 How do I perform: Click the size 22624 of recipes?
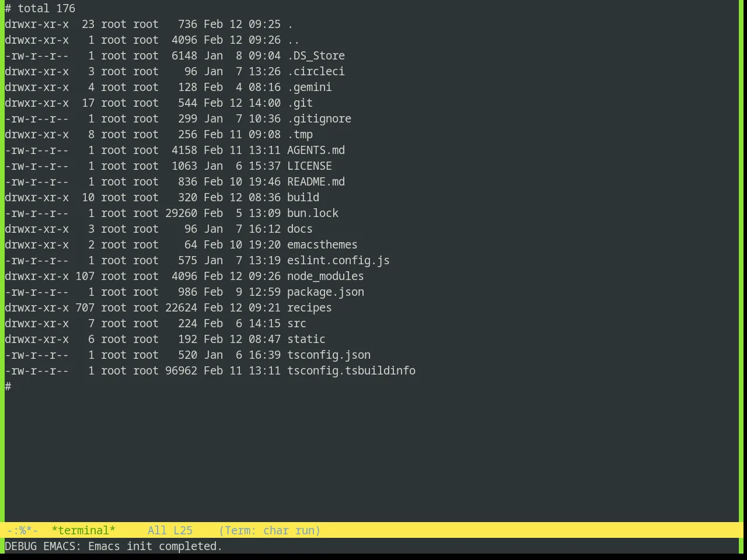[x=181, y=307]
